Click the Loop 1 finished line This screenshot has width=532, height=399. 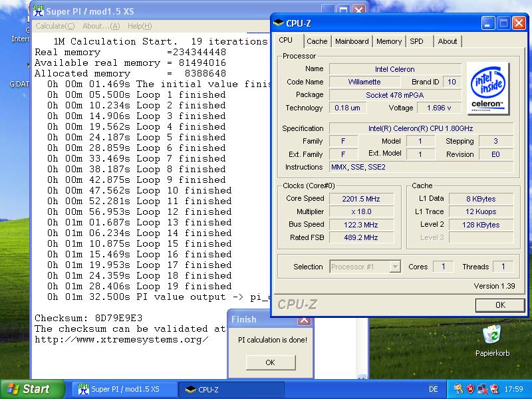click(x=136, y=94)
